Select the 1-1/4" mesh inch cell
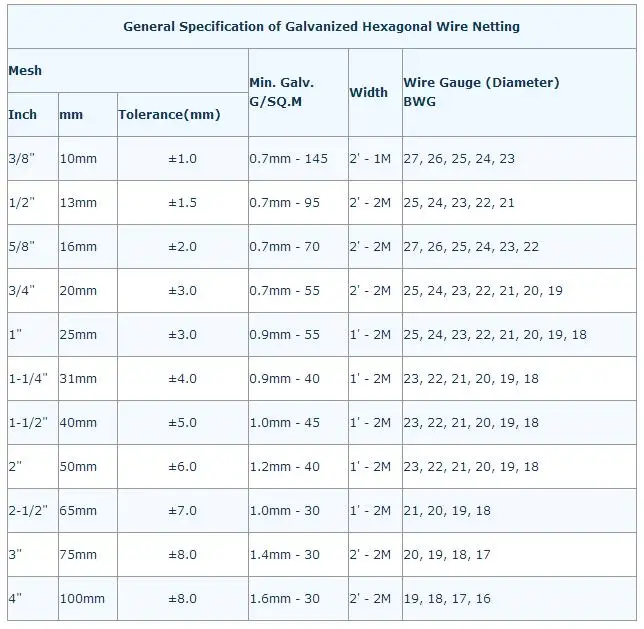This screenshot has width=644, height=629. tap(28, 379)
